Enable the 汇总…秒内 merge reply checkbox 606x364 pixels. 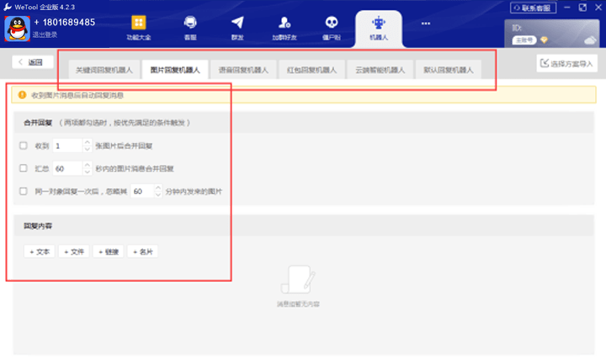coord(24,168)
